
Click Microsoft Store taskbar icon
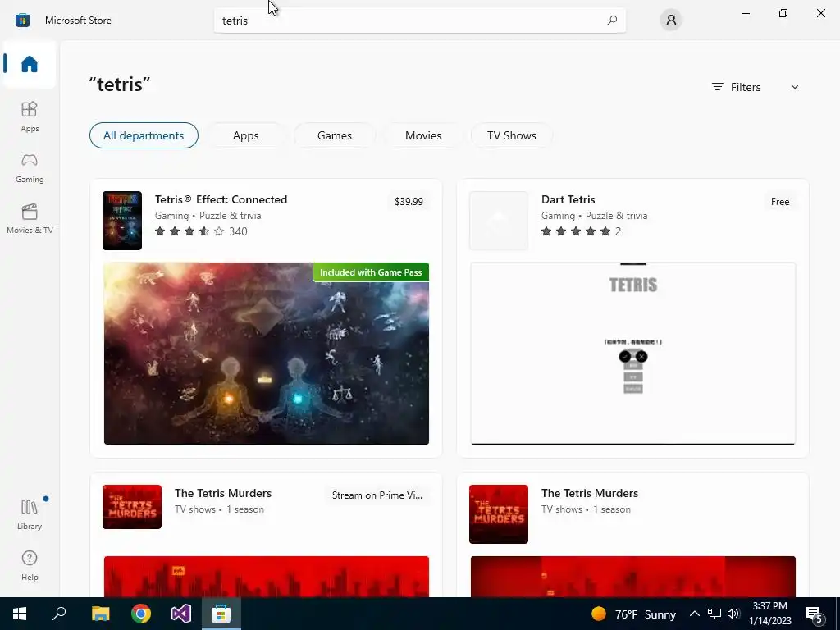pyautogui.click(x=221, y=614)
